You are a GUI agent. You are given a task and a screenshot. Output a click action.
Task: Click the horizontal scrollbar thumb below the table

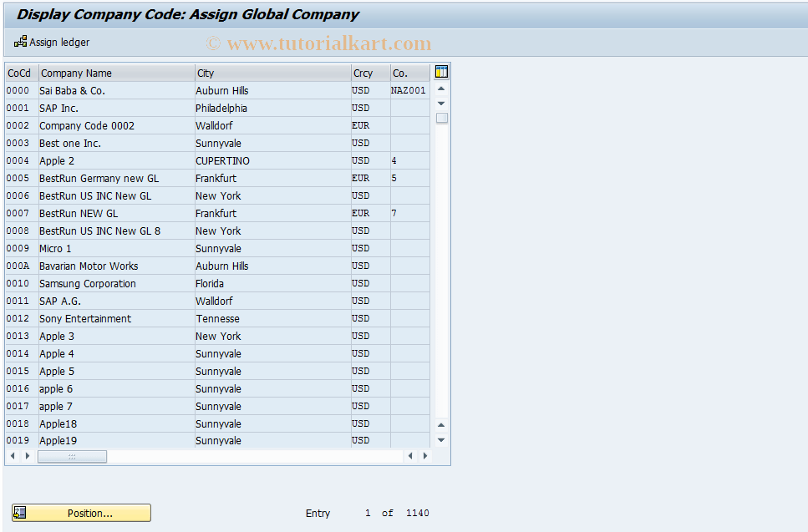[x=72, y=456]
